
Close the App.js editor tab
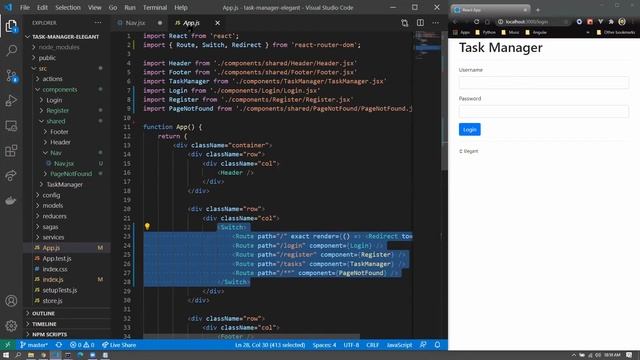pos(218,23)
